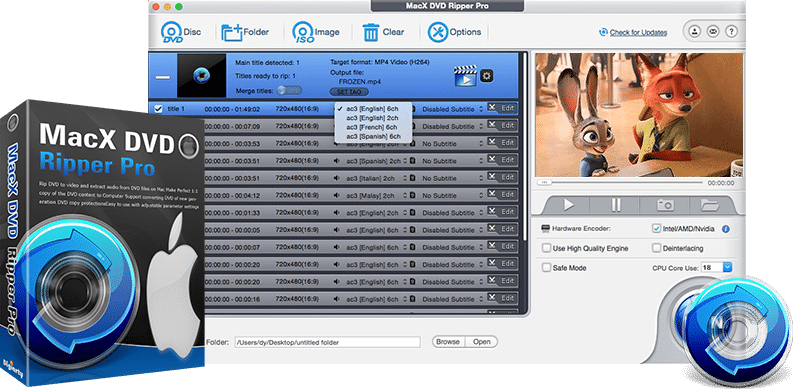Open the snapshot folder icon under preview
Screen dimensions: 793x389
[710, 205]
